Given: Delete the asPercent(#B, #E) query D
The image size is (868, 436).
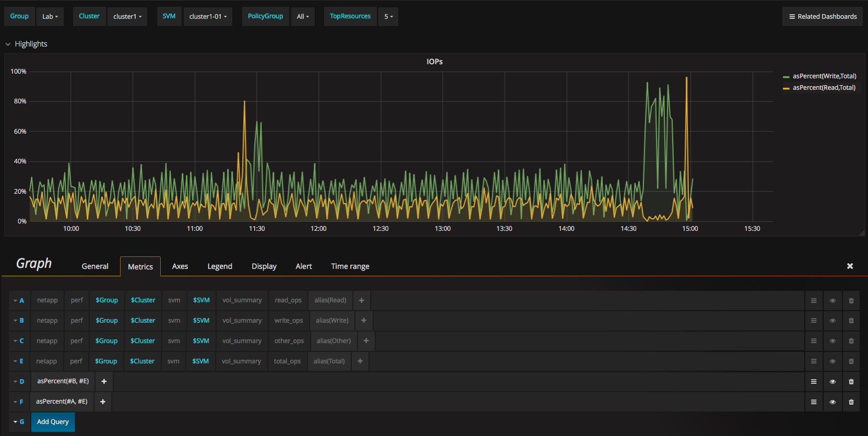Looking at the screenshot, I should (x=851, y=382).
